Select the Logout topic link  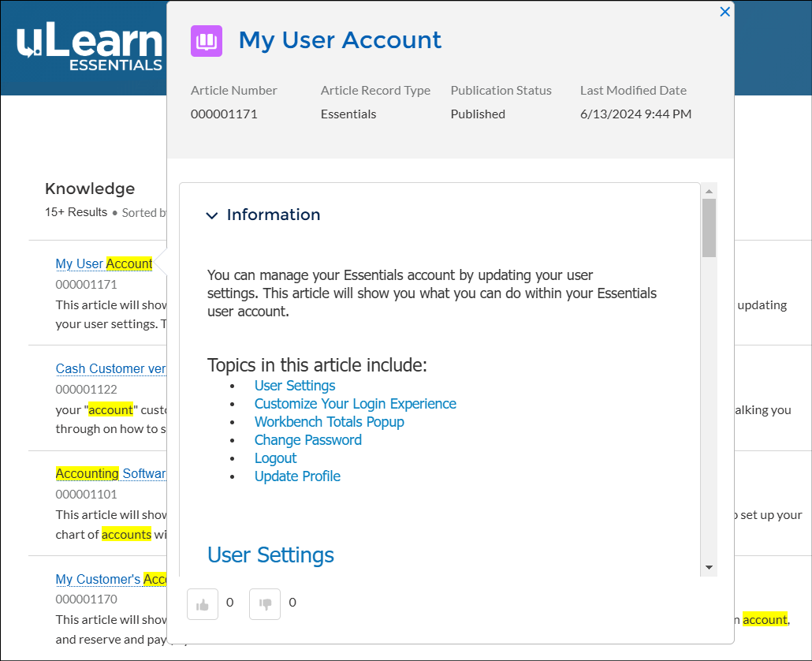click(275, 458)
